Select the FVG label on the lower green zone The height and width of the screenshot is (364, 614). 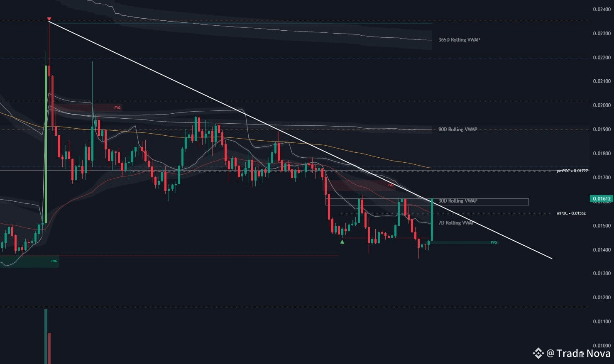click(53, 261)
